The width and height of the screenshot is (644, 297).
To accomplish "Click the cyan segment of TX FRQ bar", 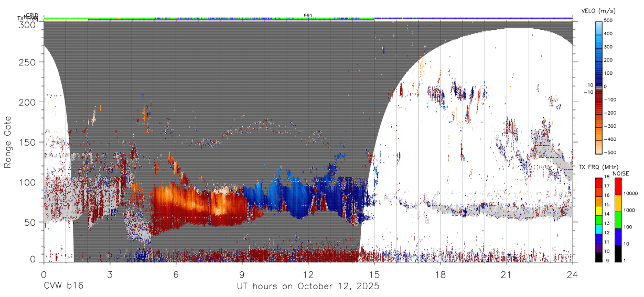I will point(598,228).
